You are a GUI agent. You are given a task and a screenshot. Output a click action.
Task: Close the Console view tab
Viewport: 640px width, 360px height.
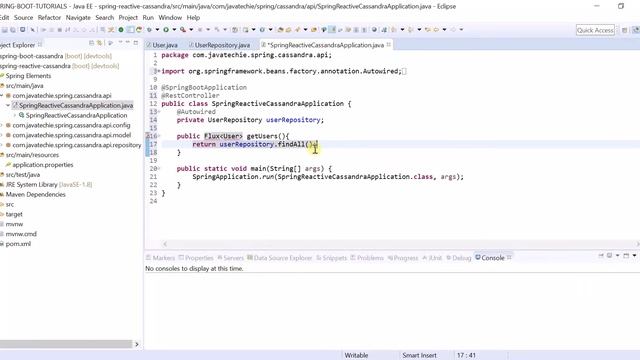point(509,258)
